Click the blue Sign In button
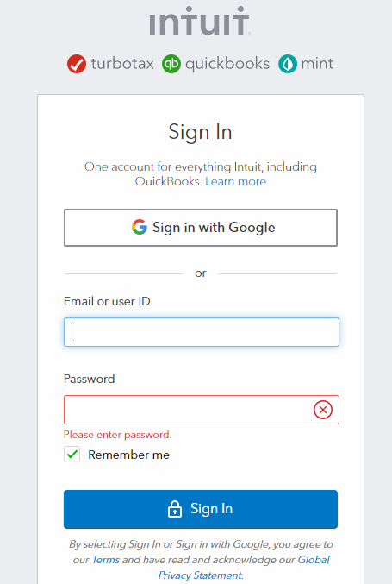 (201, 509)
